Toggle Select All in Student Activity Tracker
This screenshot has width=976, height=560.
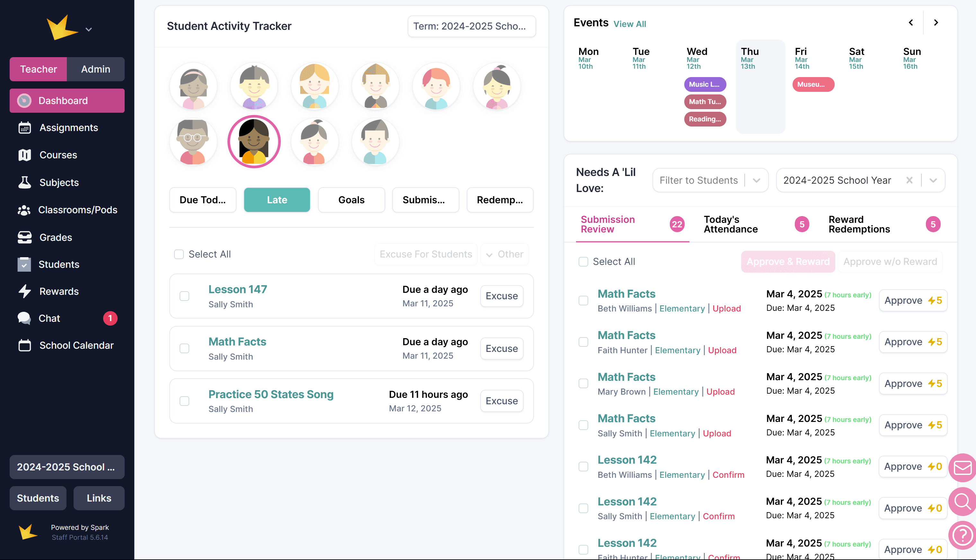point(179,254)
